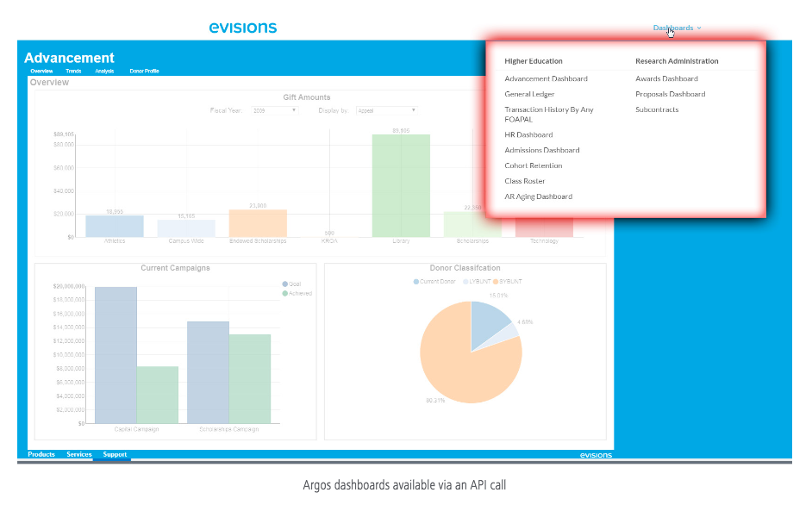Open General Ledger dashboard
Viewport: 812px width, 505px height.
pyautogui.click(x=529, y=94)
